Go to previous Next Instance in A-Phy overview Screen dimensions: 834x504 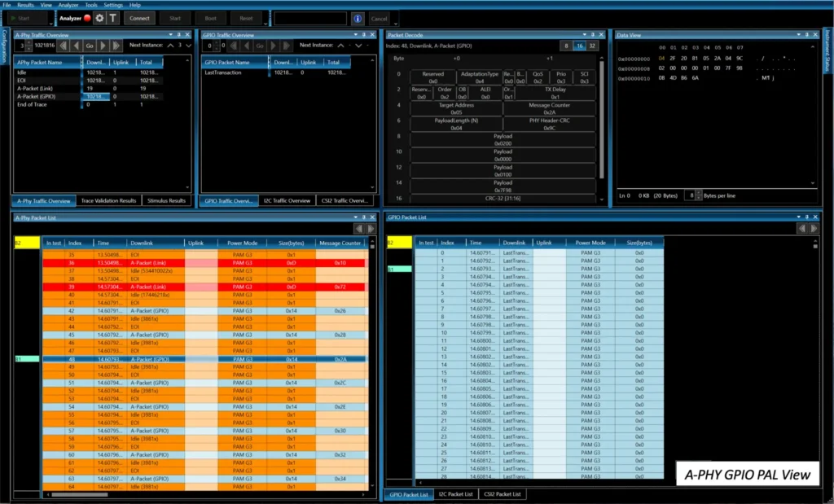pyautogui.click(x=172, y=46)
